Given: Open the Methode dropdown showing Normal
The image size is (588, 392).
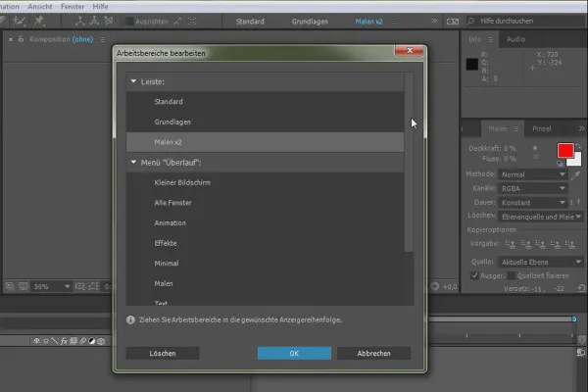Looking at the screenshot, I should coord(533,174).
